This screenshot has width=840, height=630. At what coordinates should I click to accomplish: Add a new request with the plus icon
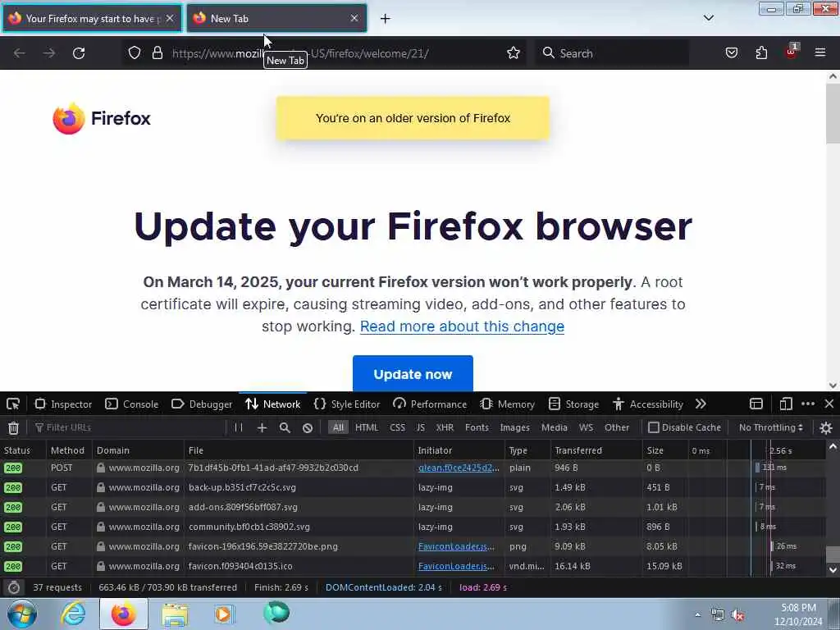coord(262,427)
